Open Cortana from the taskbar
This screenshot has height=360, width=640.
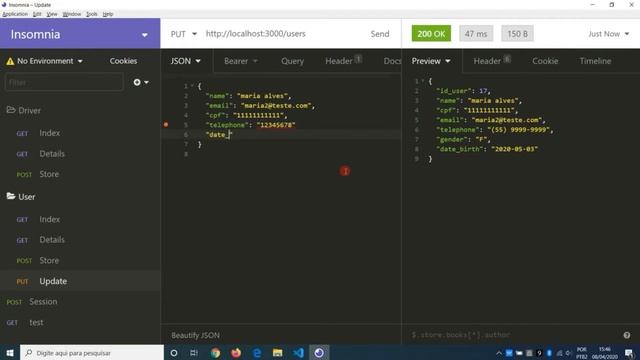pos(174,353)
